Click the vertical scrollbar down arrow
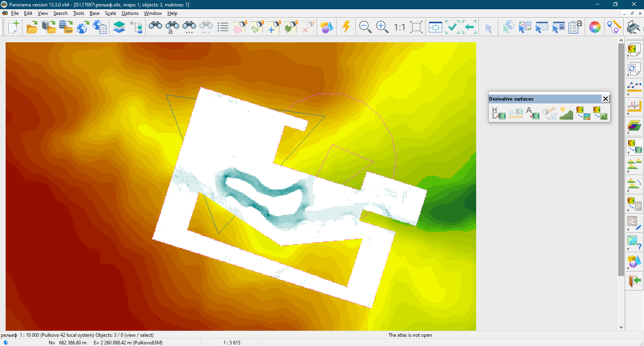The width and height of the screenshot is (644, 346). tap(621, 327)
